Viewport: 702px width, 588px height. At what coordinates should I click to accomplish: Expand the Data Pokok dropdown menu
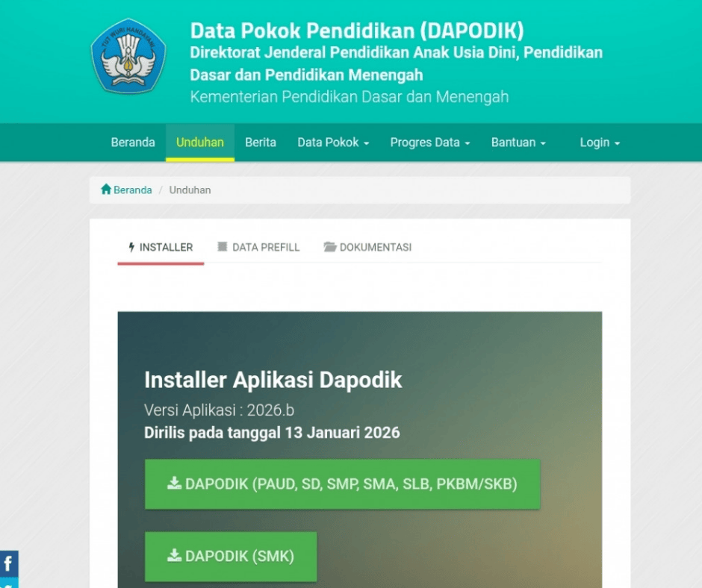(x=333, y=143)
